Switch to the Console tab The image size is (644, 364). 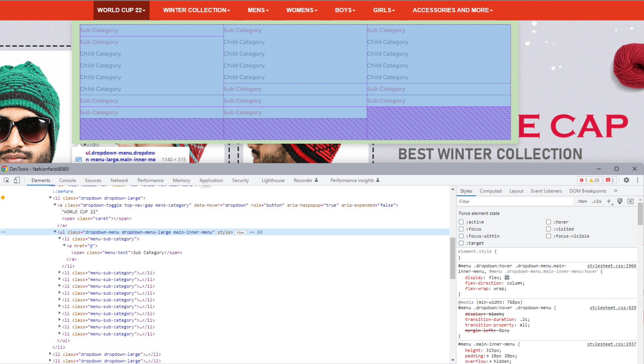click(68, 180)
